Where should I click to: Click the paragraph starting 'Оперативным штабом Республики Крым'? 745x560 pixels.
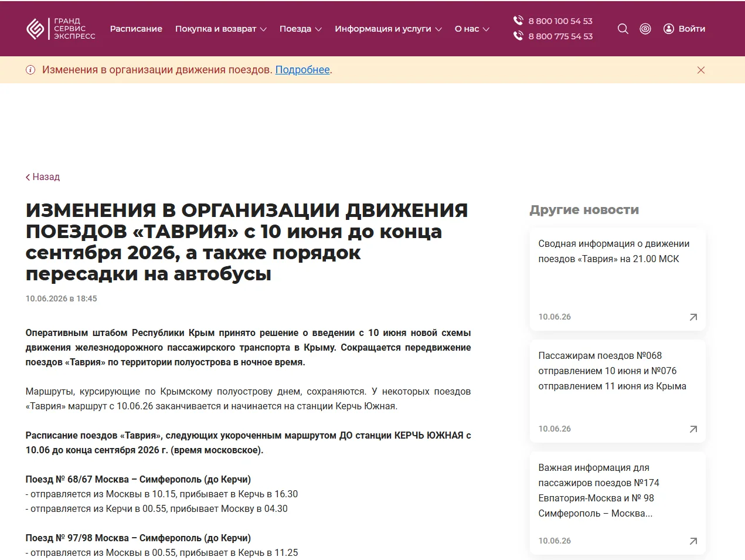click(248, 347)
